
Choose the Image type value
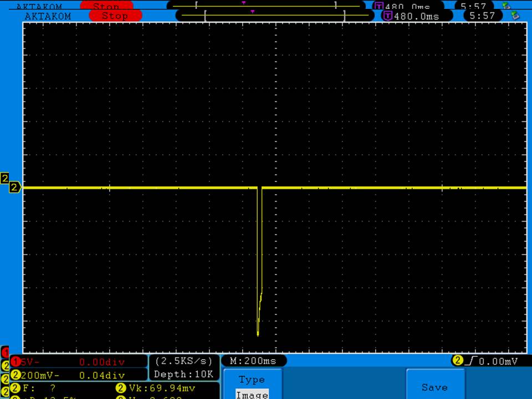(252, 395)
